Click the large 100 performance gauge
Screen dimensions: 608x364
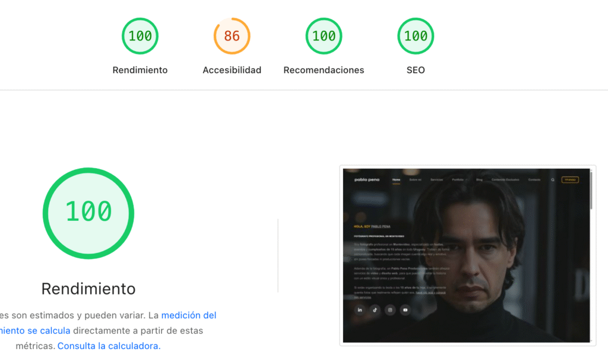tap(88, 213)
